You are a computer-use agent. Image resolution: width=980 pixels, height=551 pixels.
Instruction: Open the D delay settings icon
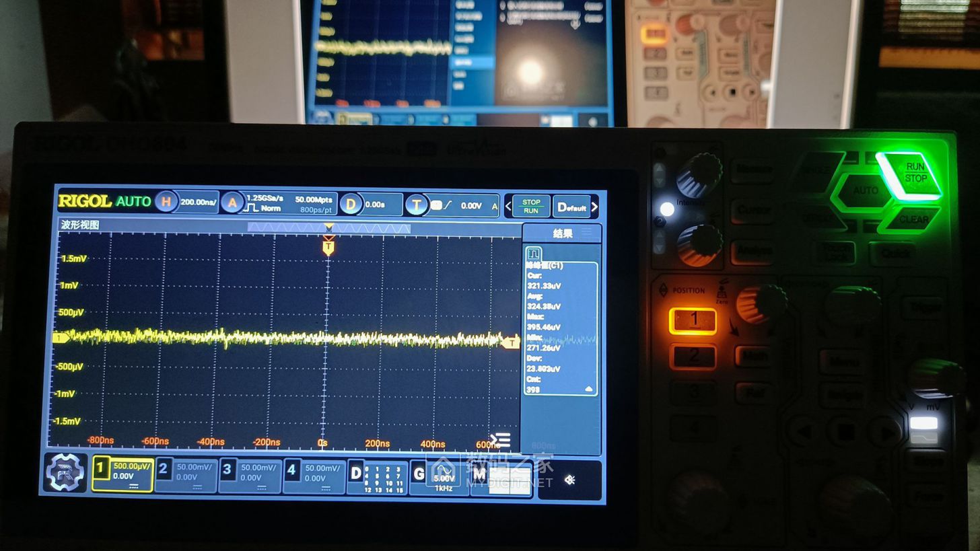[x=350, y=205]
